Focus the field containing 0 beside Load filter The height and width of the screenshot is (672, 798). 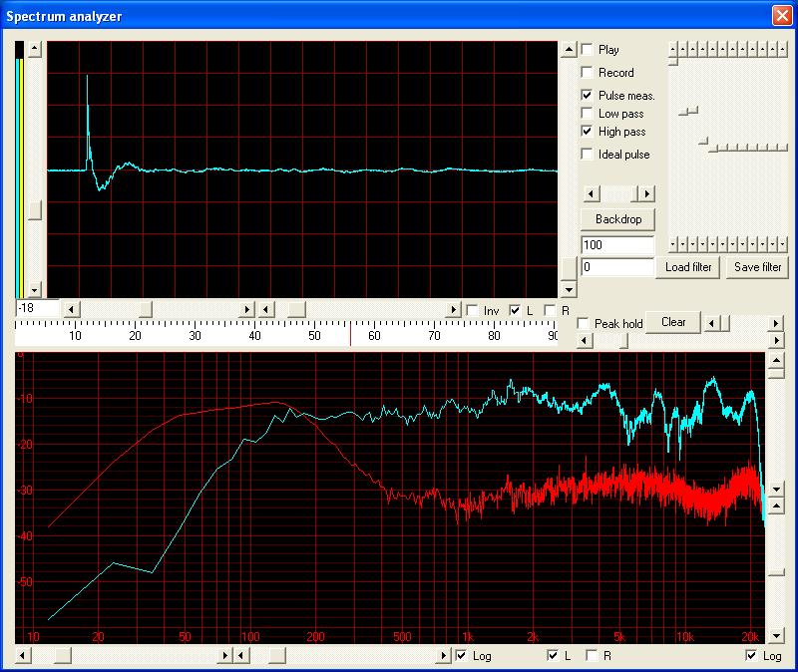pyautogui.click(x=617, y=267)
